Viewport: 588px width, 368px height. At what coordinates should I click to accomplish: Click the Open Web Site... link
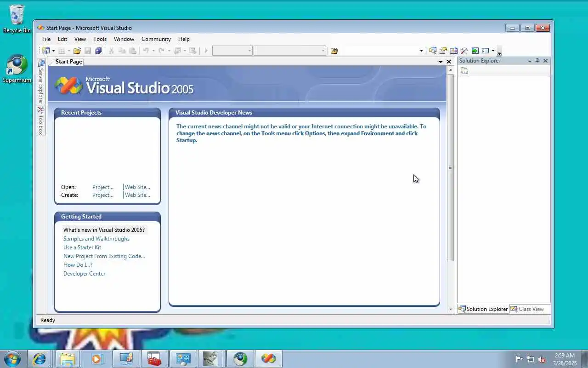click(x=137, y=187)
